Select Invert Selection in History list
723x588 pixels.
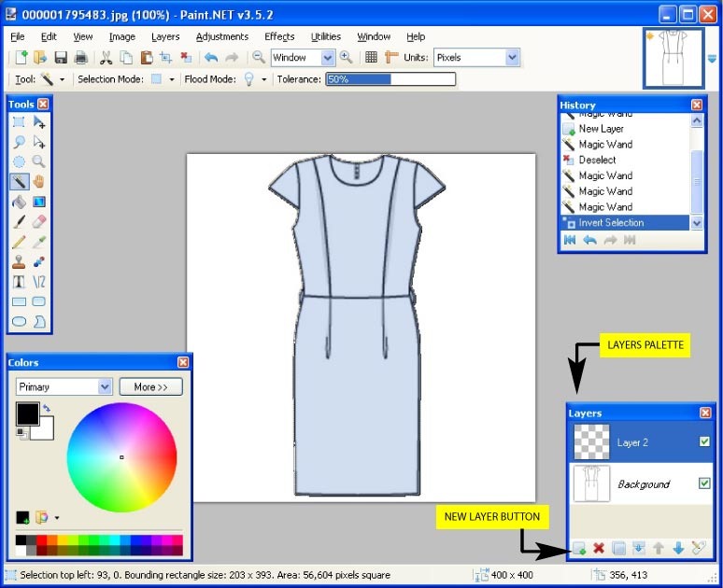pos(611,223)
